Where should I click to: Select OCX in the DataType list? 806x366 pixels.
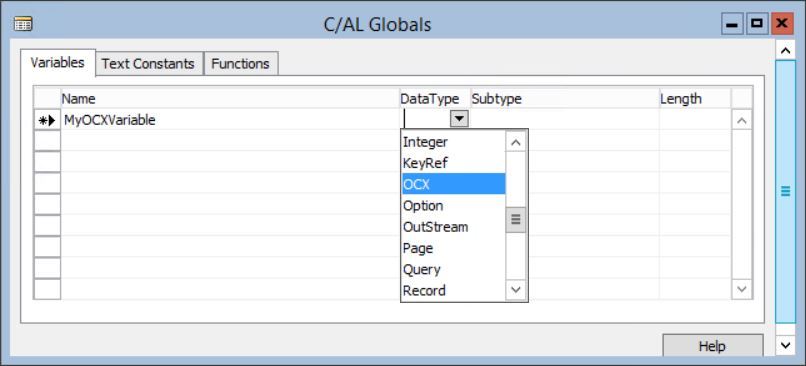[453, 184]
